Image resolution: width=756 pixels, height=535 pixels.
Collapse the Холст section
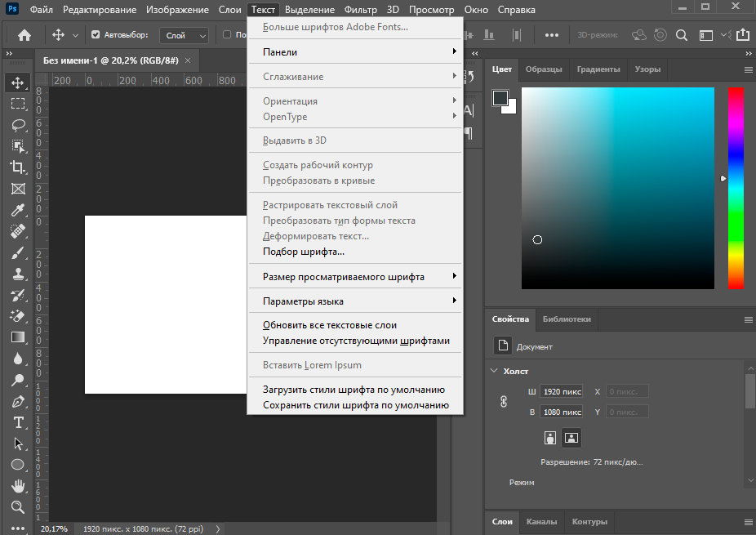[x=495, y=371]
